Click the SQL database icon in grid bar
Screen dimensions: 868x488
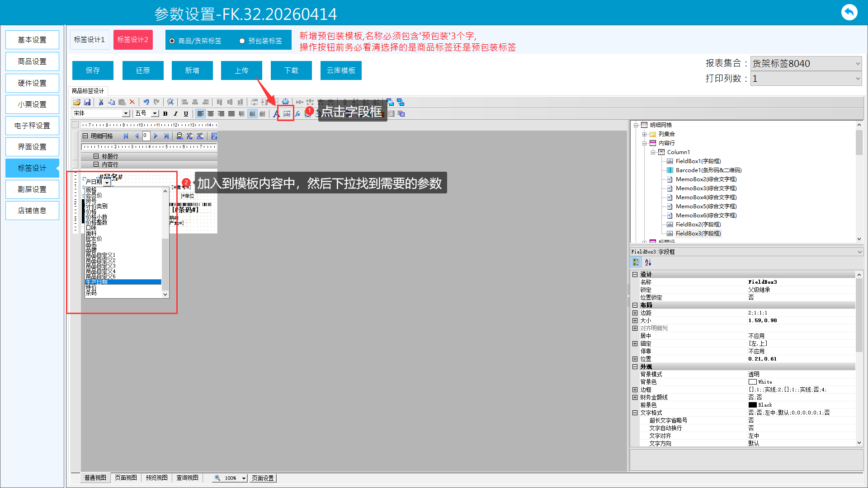(x=179, y=136)
